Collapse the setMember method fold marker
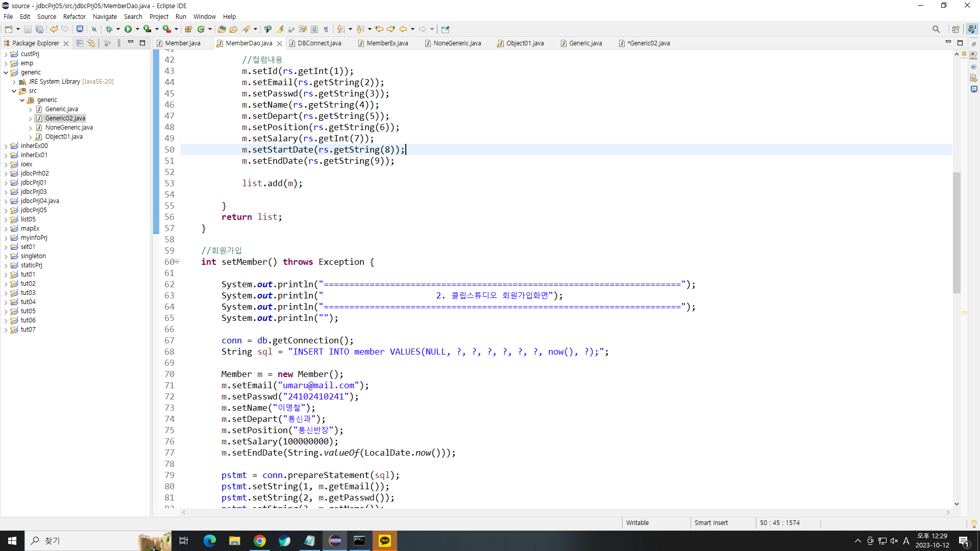This screenshot has width=980, height=551. point(177,262)
